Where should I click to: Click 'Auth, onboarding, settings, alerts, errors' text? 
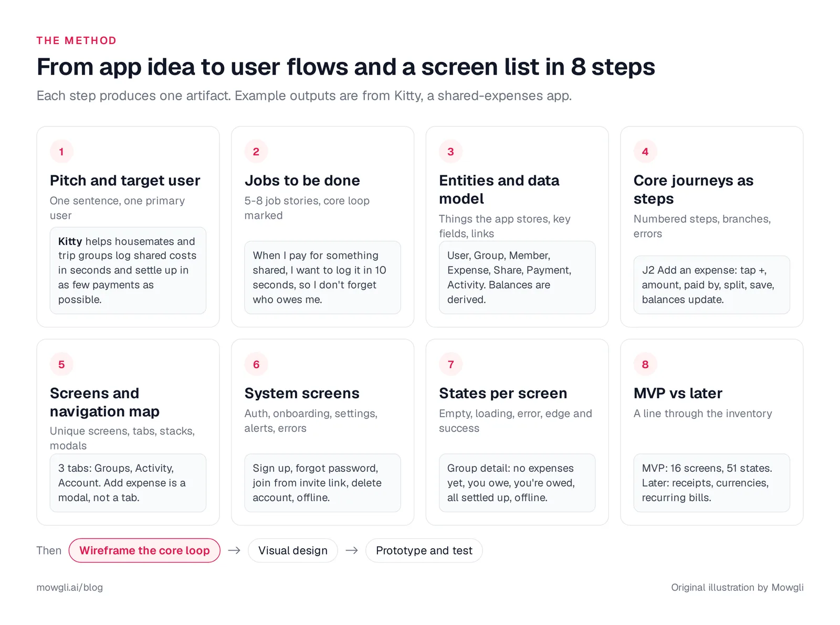coord(311,421)
